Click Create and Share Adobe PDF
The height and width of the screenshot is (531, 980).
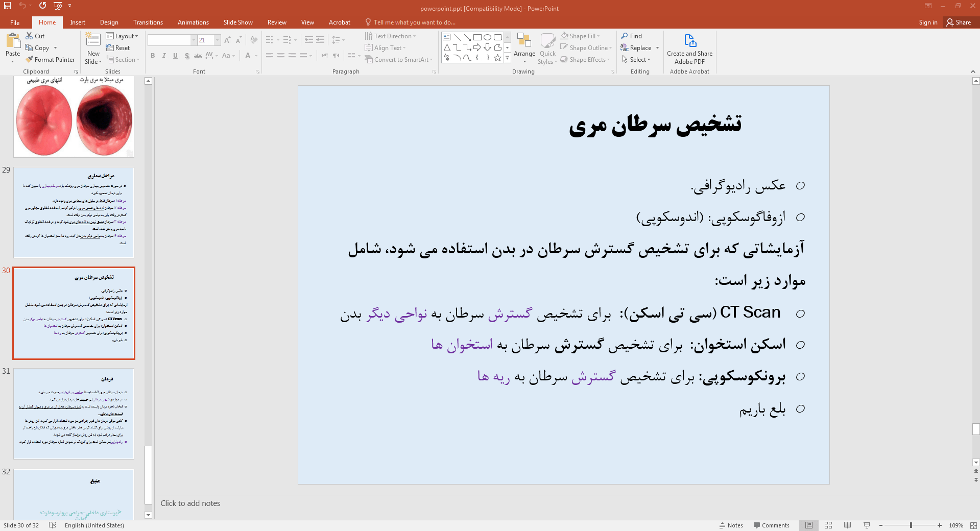pos(689,49)
